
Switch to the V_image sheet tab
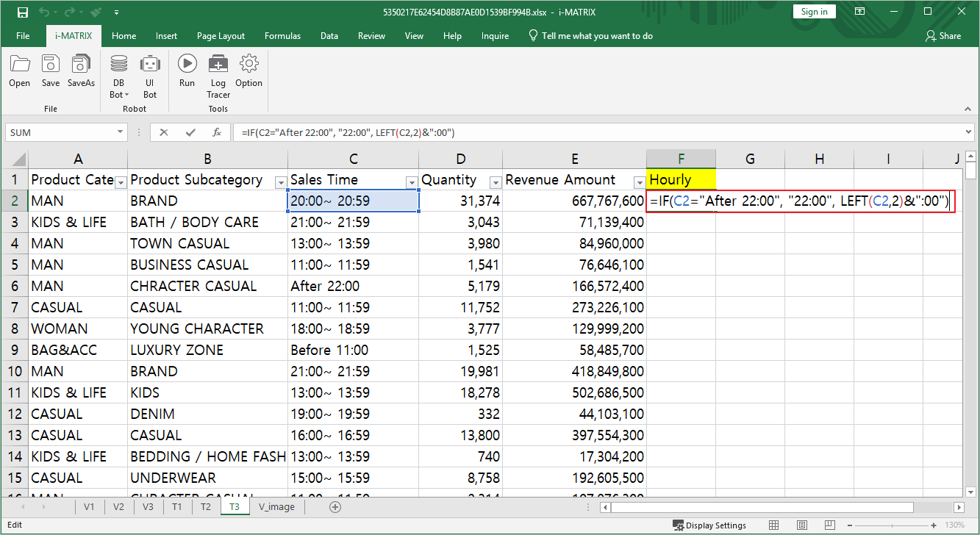coord(276,506)
